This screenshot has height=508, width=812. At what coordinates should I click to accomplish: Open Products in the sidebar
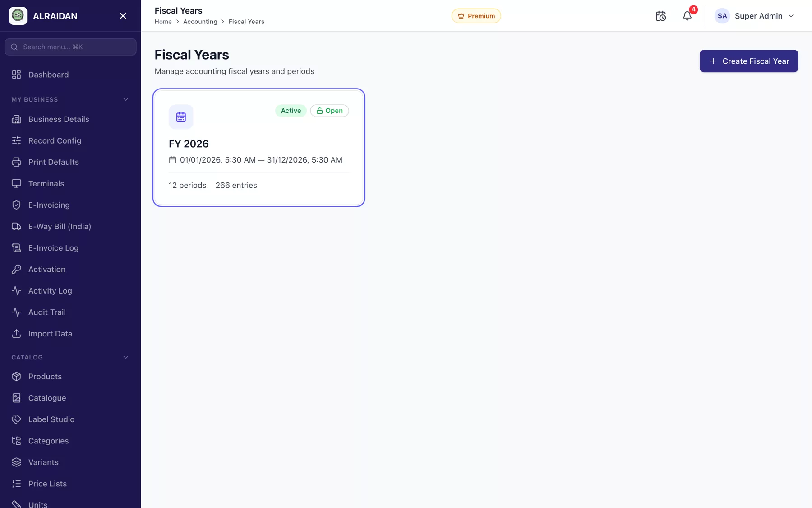click(x=70, y=377)
